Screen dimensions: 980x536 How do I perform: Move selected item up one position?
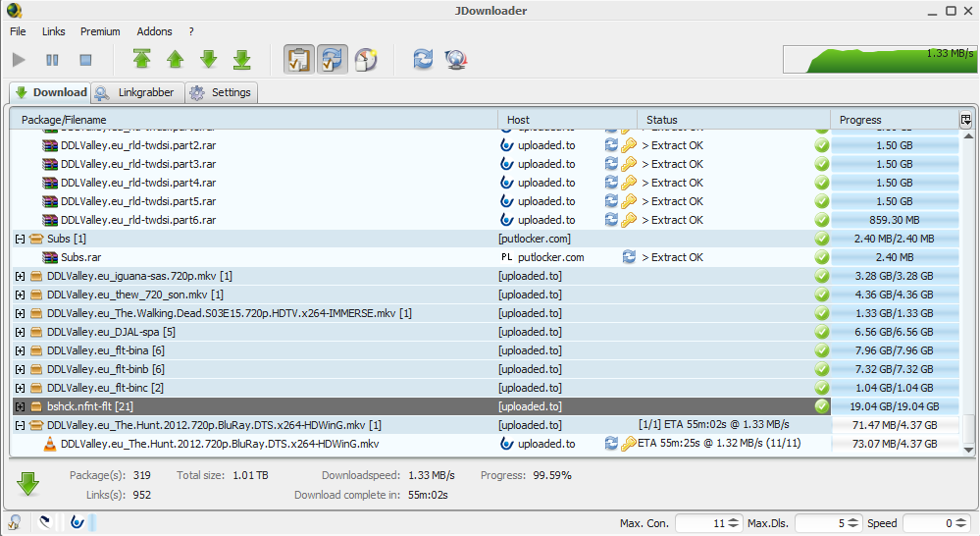175,60
